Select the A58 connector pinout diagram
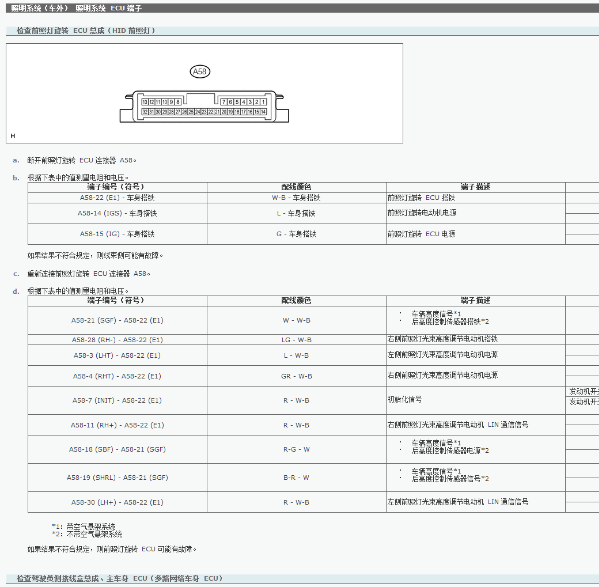The image size is (599, 587). coord(204,107)
